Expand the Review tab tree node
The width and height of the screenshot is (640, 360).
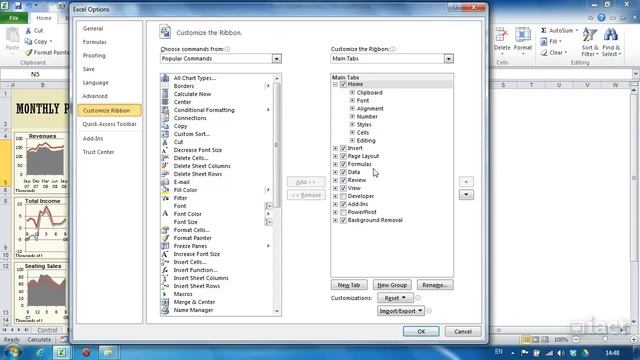(x=335, y=180)
